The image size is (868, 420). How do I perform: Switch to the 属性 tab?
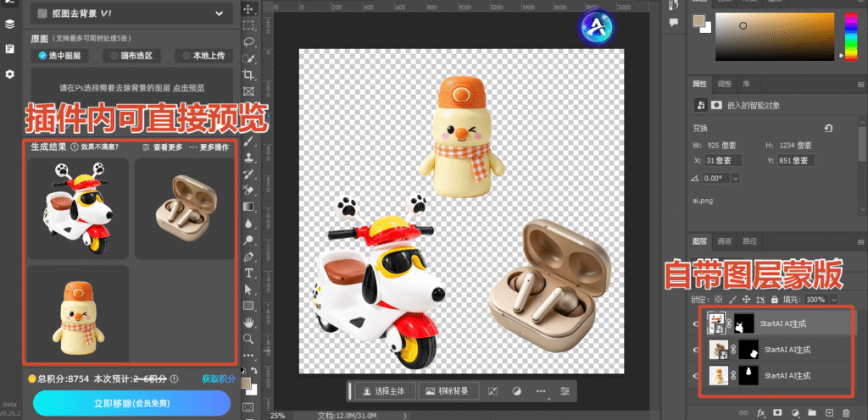tap(699, 85)
